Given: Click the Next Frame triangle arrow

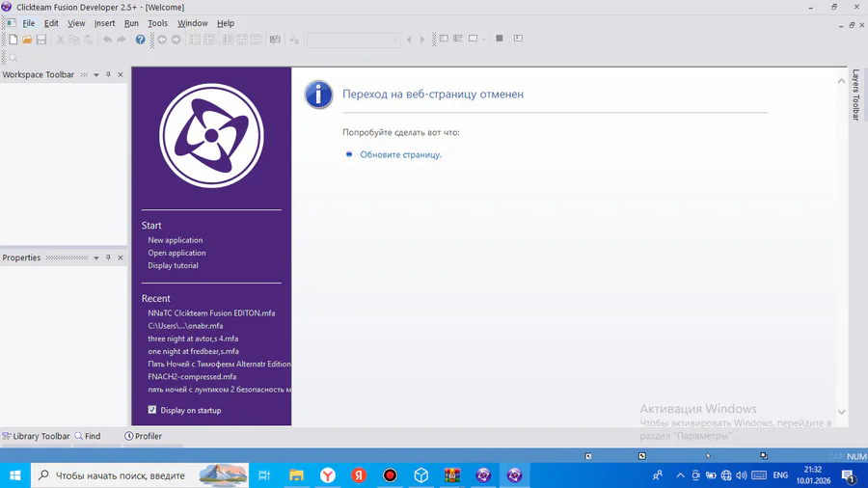Looking at the screenshot, I should [x=422, y=40].
